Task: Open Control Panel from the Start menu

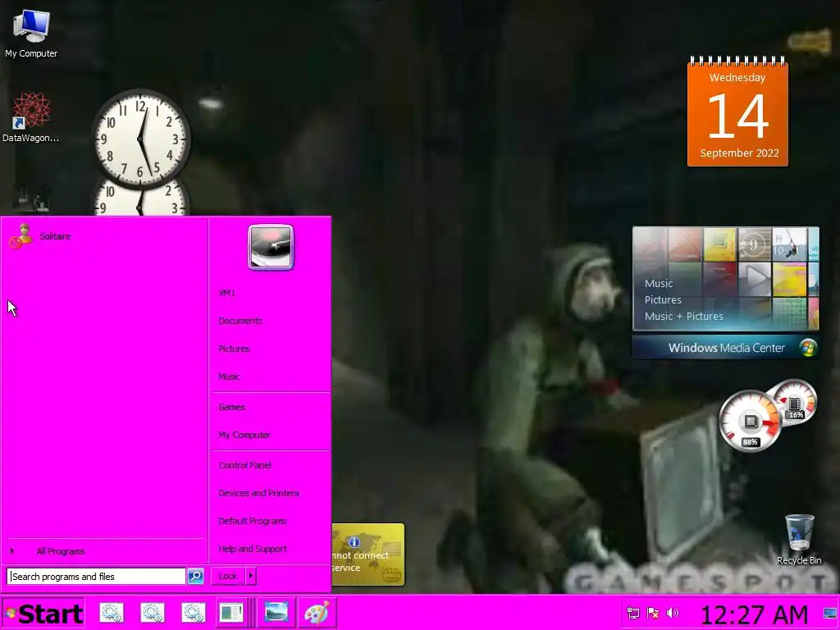Action: click(244, 465)
